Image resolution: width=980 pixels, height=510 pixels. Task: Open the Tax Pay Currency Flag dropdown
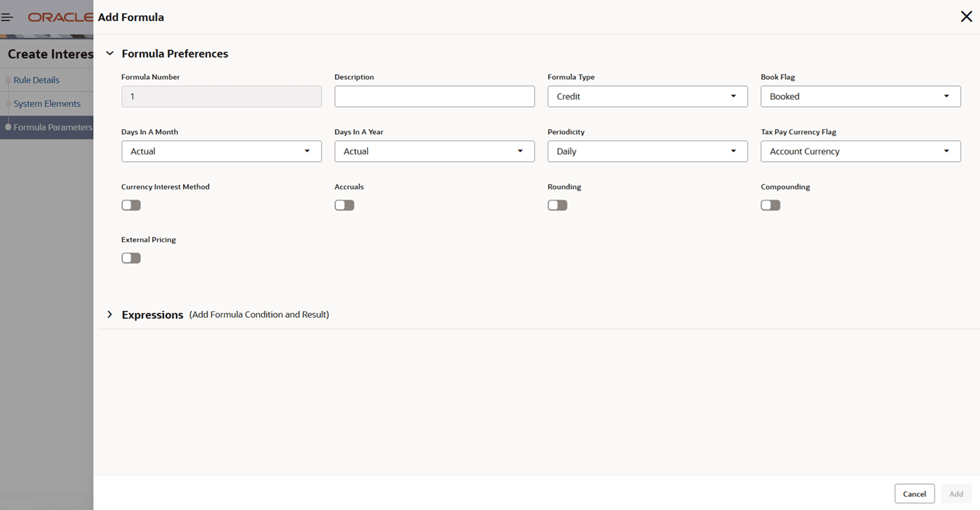point(861,152)
